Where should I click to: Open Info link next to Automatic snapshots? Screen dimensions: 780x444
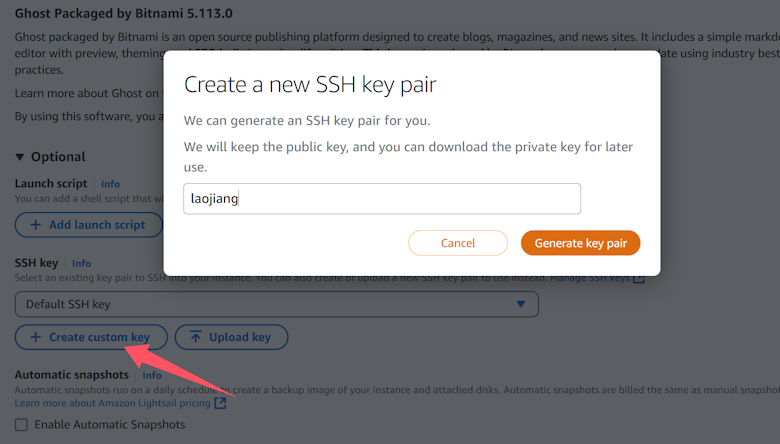152,375
